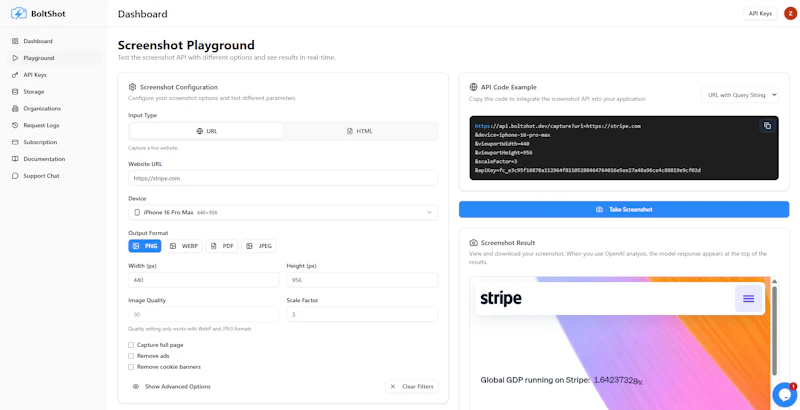The image size is (800, 410).
Task: Choose WEBP output format
Action: pyautogui.click(x=184, y=246)
